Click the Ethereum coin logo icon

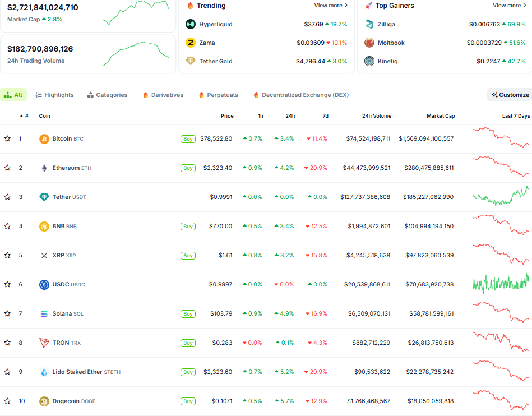(44, 168)
